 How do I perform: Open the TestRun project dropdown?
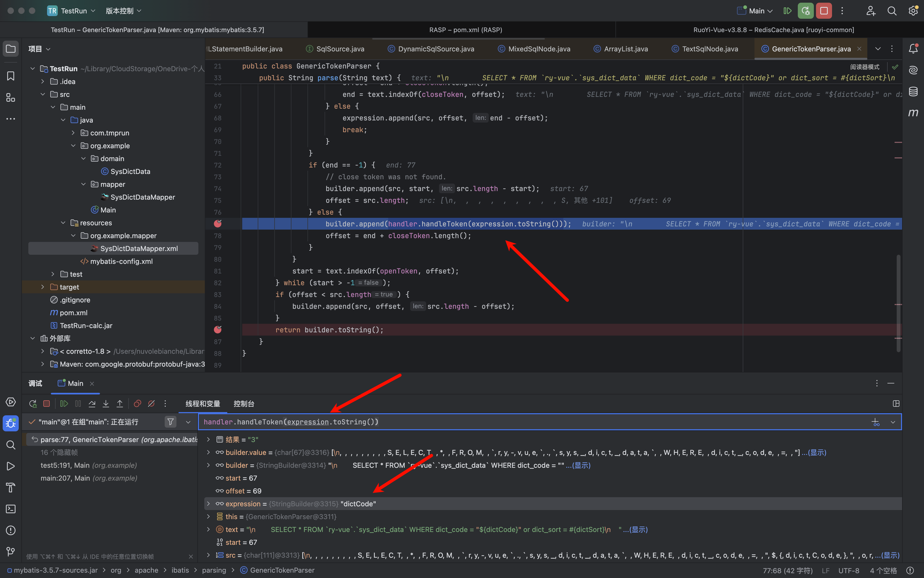(71, 11)
